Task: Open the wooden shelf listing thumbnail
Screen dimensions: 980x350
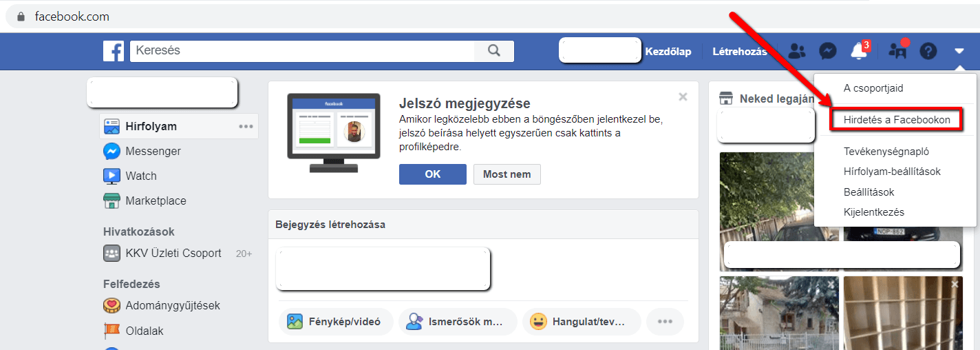Action: (902, 313)
